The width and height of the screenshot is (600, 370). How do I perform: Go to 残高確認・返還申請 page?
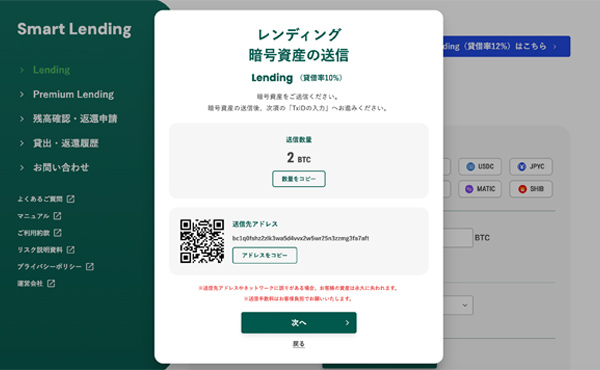click(75, 119)
